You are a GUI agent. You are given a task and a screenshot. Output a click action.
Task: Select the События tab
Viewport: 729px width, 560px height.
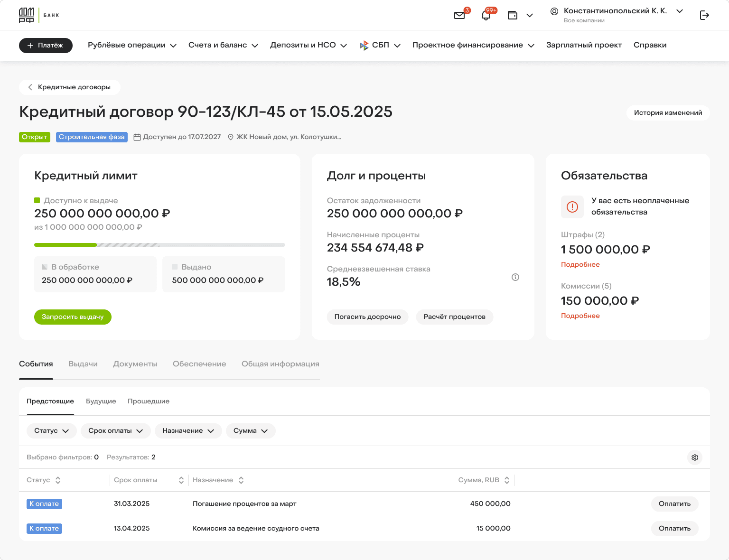coord(36,364)
